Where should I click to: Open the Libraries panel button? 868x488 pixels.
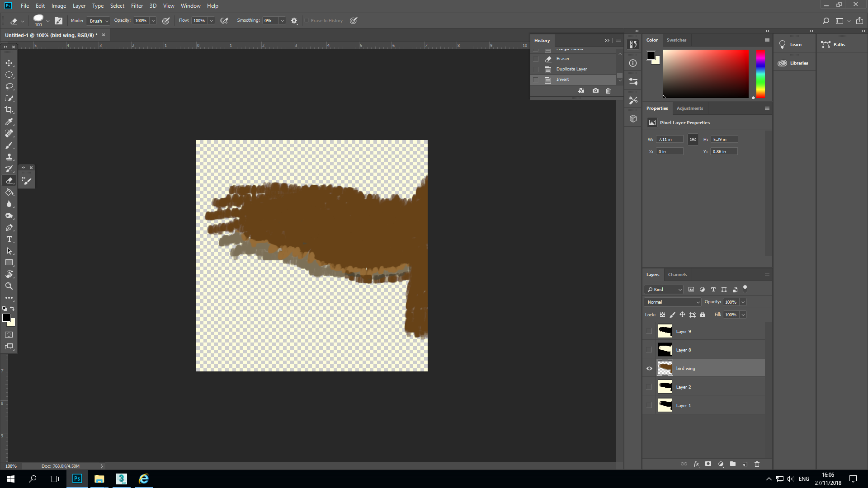(x=794, y=63)
